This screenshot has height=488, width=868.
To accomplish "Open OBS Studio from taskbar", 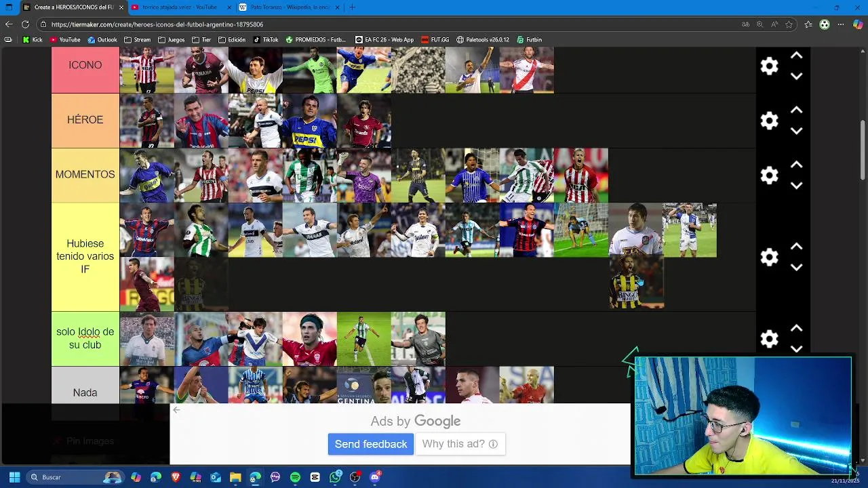I will 355,477.
